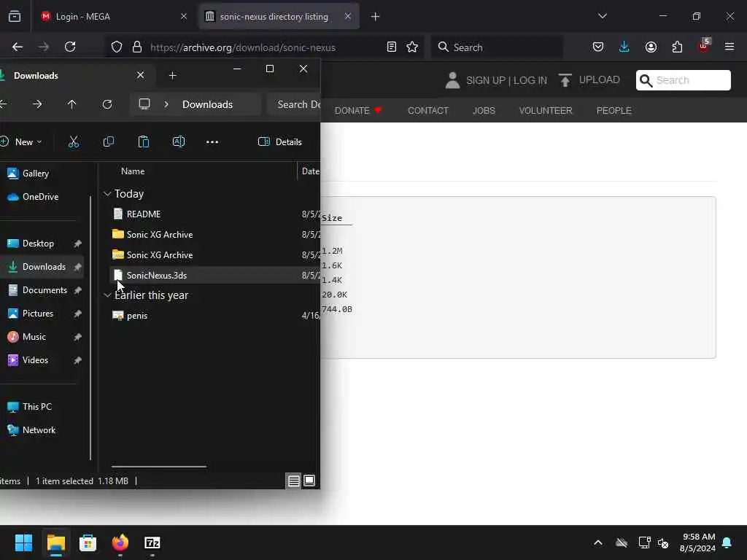Click the PC icon in the address bar
747x560 pixels.
click(144, 104)
